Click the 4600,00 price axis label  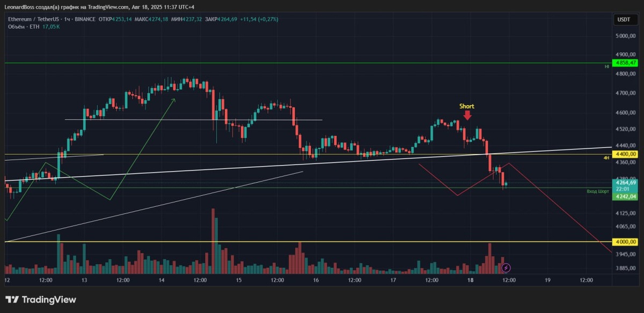[626, 113]
